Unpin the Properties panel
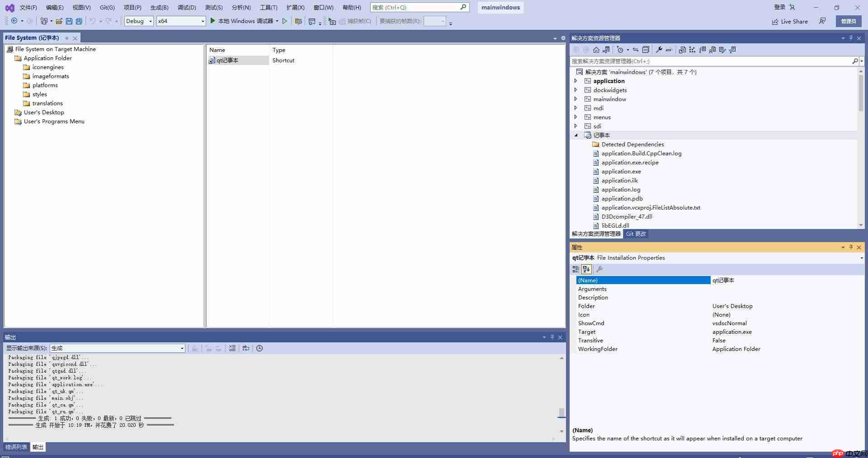 pyautogui.click(x=851, y=247)
